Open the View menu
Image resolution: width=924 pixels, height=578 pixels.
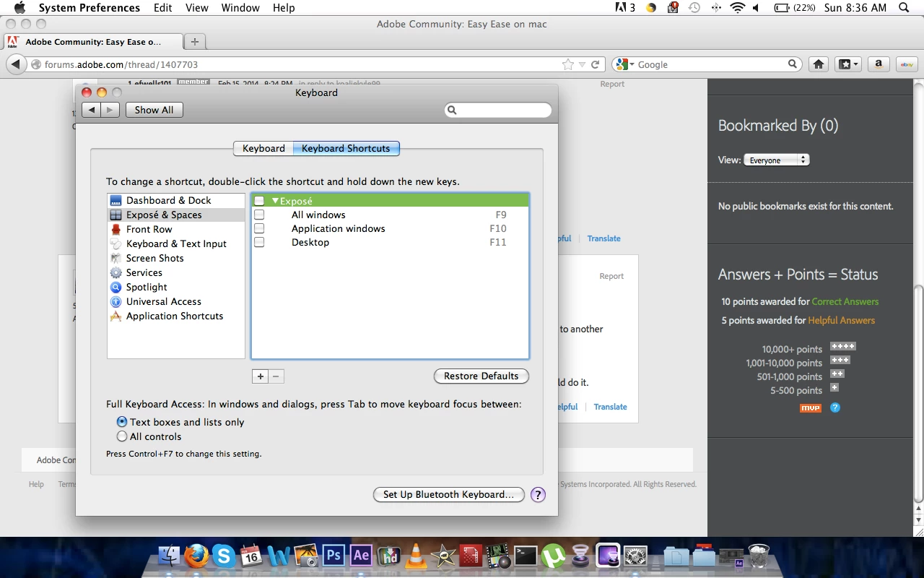(x=196, y=8)
